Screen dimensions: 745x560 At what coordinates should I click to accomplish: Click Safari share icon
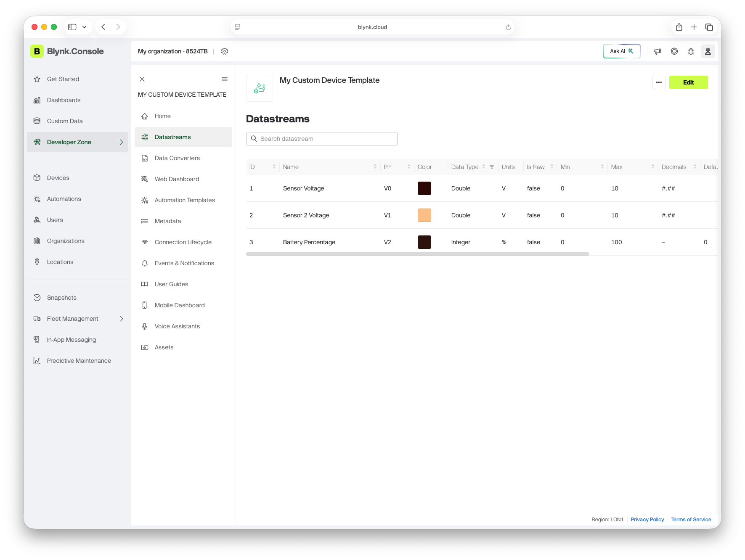pyautogui.click(x=679, y=27)
